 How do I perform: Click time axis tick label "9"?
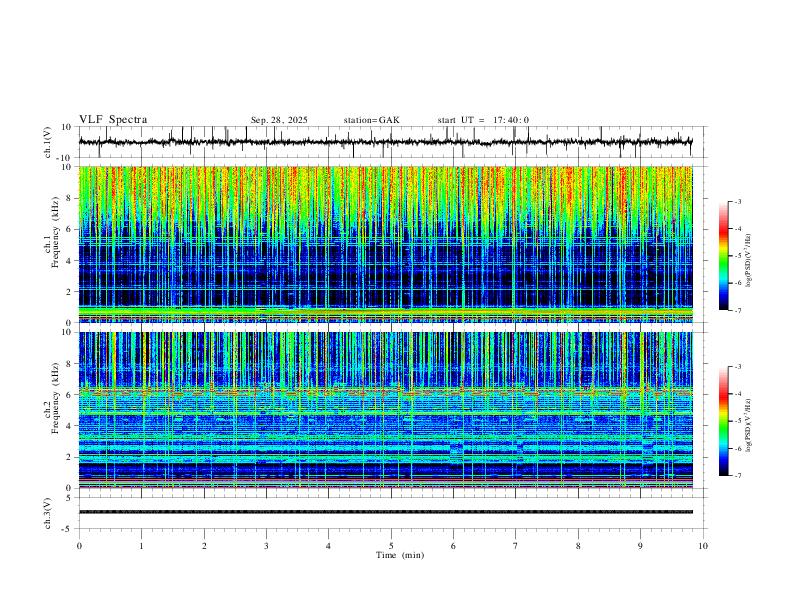(x=640, y=546)
